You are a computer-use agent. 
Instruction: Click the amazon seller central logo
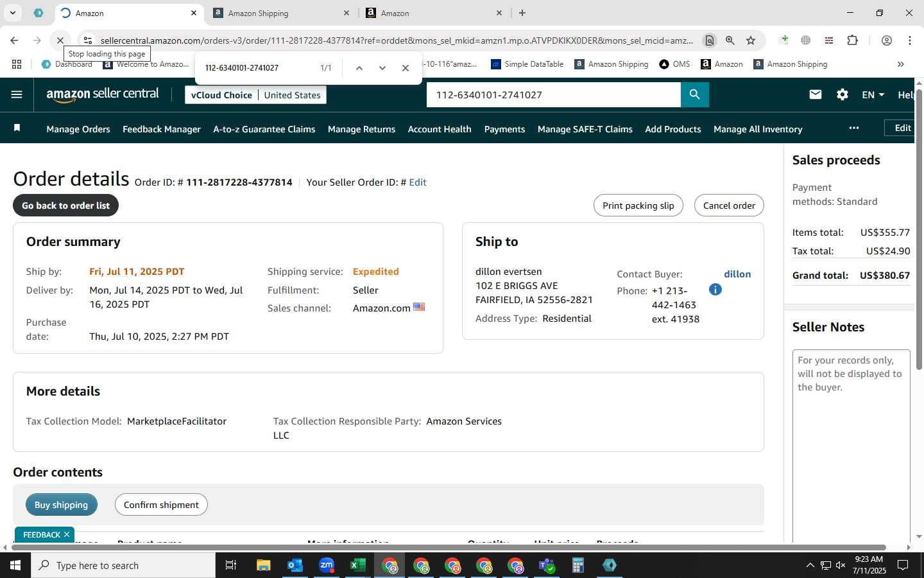tap(102, 94)
